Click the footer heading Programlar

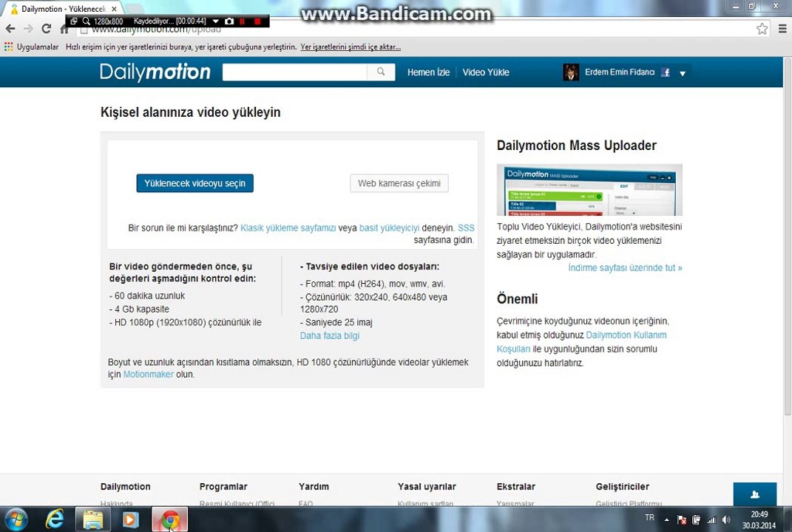click(223, 487)
